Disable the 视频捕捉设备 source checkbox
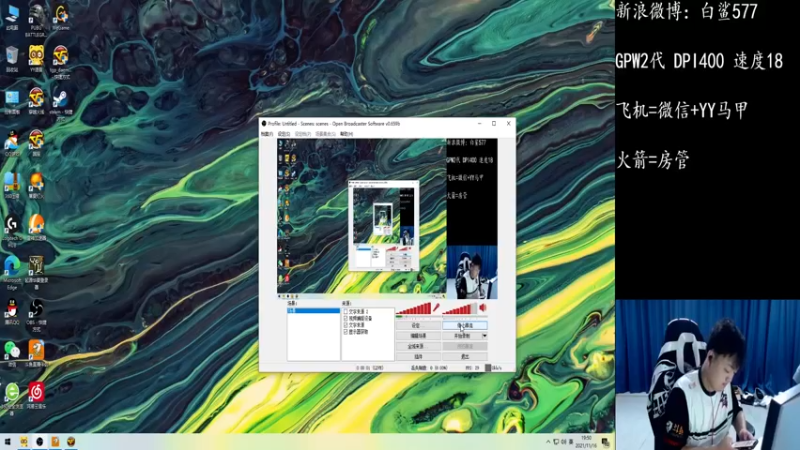The image size is (800, 450). click(x=345, y=318)
